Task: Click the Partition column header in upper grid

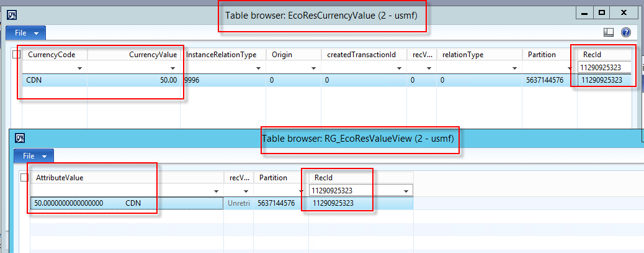Action: tap(542, 55)
